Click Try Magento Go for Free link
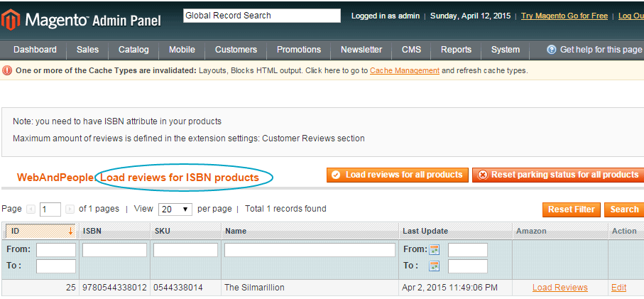The width and height of the screenshot is (644, 299). click(564, 16)
